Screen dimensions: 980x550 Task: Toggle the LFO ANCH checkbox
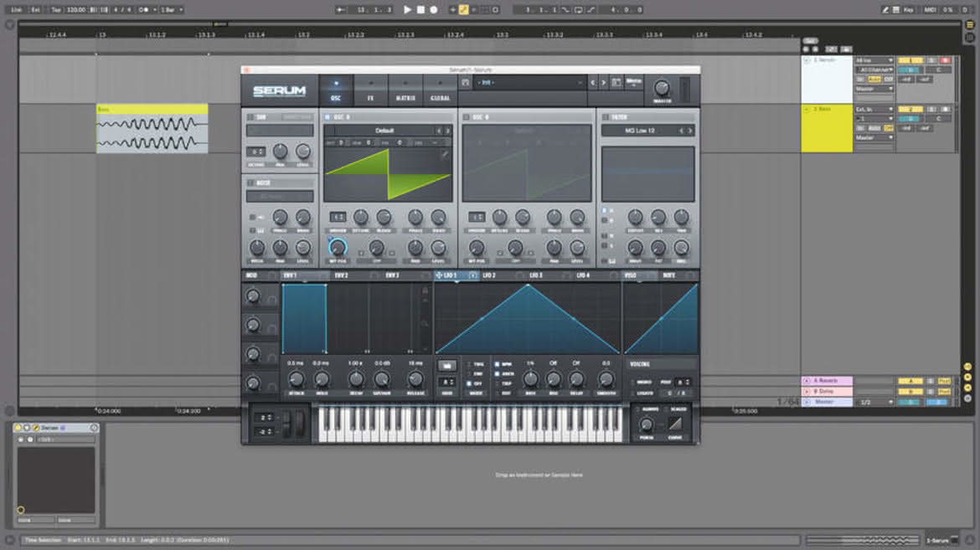(498, 373)
